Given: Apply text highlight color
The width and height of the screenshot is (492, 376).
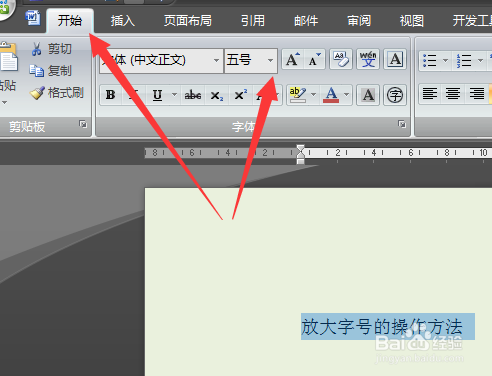Looking at the screenshot, I should click(x=297, y=95).
